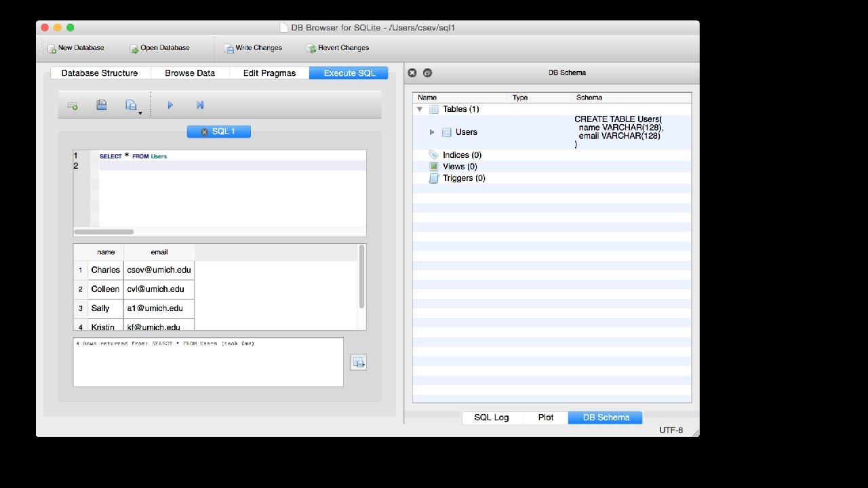Click the Views picture icon

tap(434, 167)
